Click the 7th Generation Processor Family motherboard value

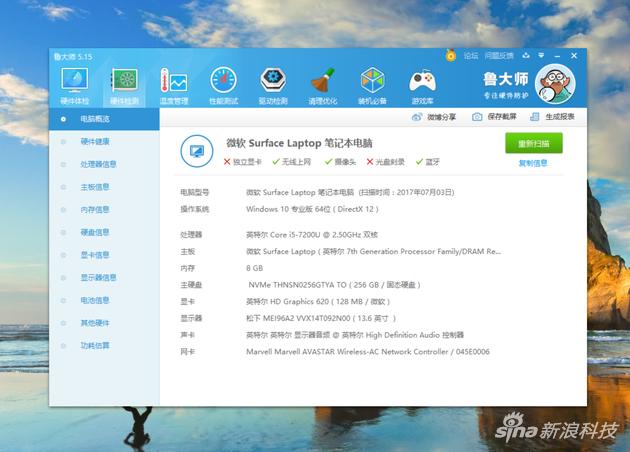pyautogui.click(x=374, y=252)
